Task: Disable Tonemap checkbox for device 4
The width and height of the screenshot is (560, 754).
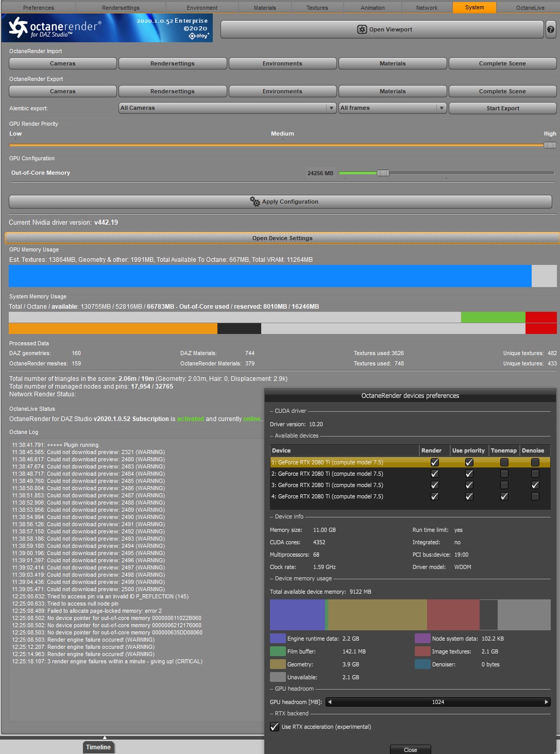Action: point(504,496)
